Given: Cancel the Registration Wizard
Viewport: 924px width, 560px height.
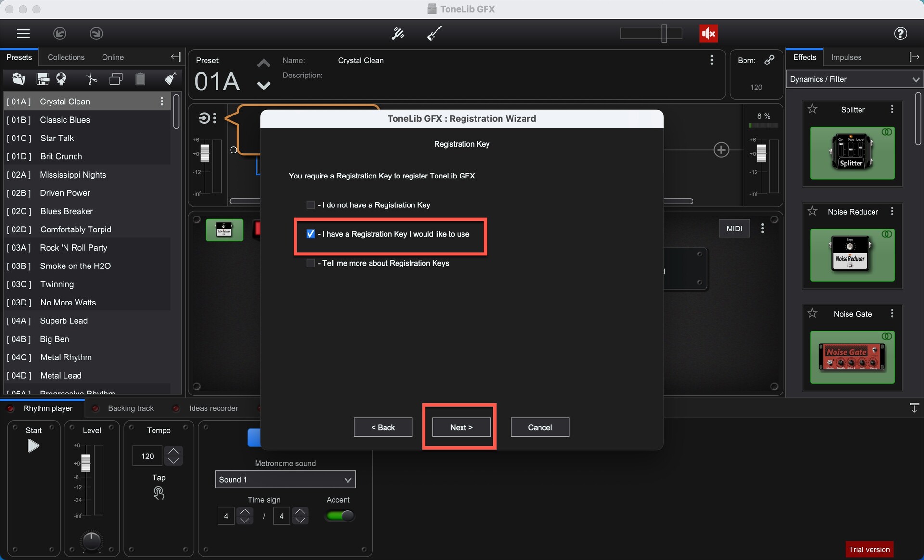Looking at the screenshot, I should [x=539, y=427].
